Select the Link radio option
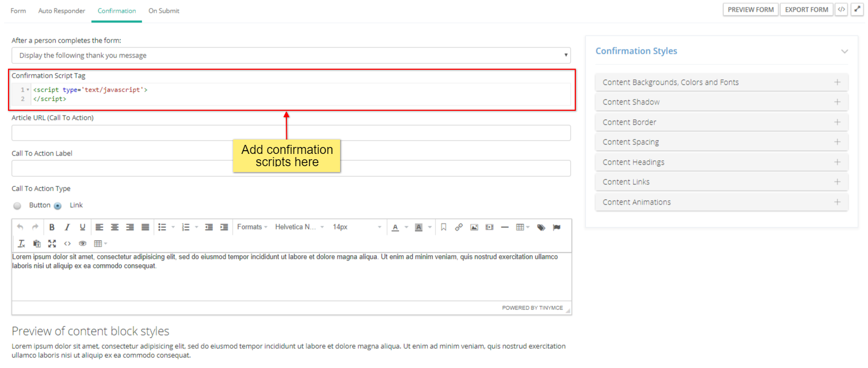The image size is (868, 368). [57, 206]
